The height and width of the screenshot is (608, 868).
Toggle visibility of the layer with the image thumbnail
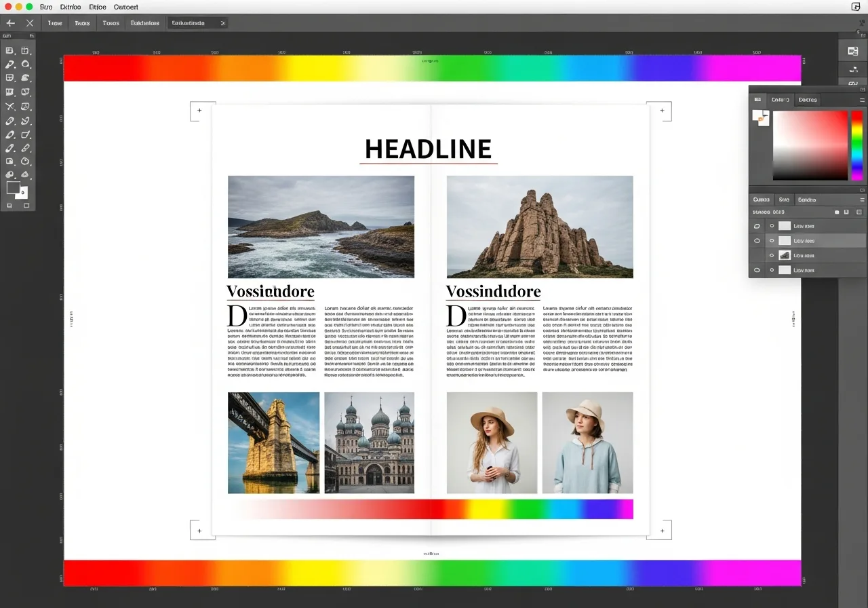(772, 256)
